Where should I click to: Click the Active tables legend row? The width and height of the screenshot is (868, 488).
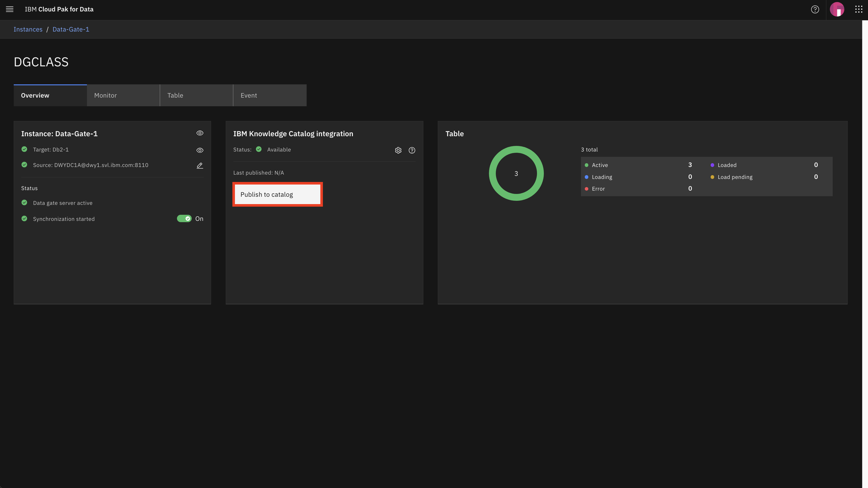pyautogui.click(x=600, y=165)
